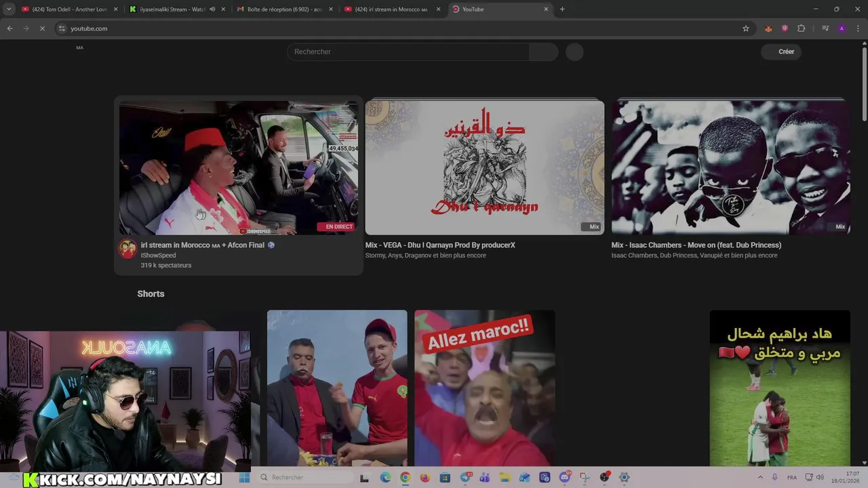This screenshot has height=488, width=868.
Task: Open the IShowSpeed channel avatar
Action: pyautogui.click(x=127, y=249)
